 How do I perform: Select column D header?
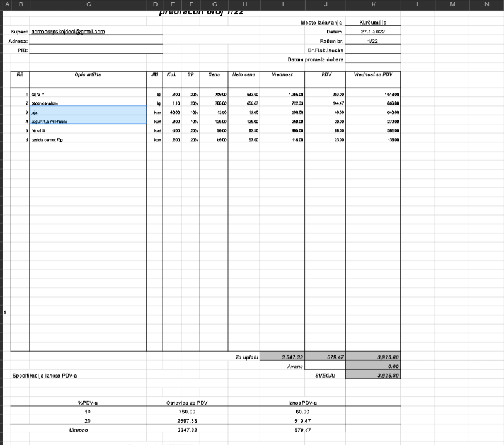[154, 4]
